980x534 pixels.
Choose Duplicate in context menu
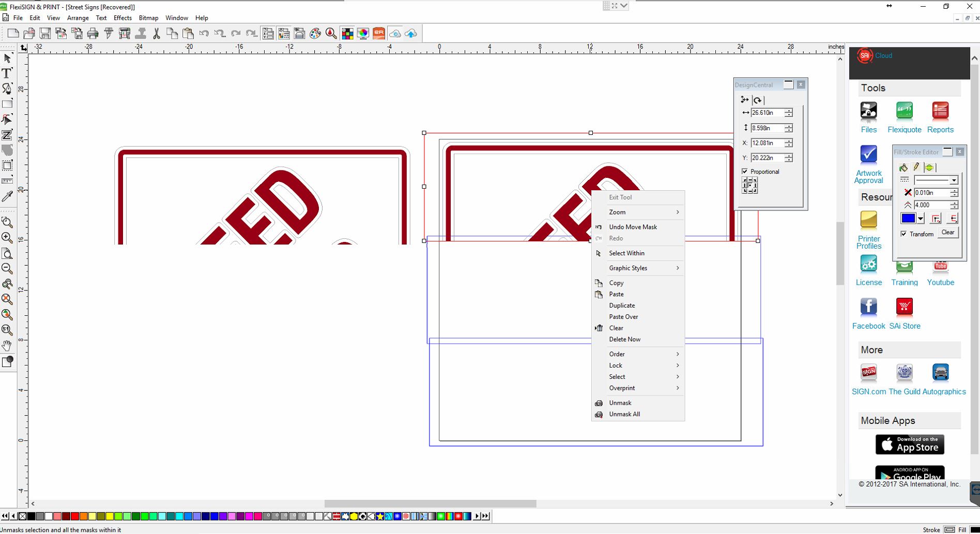638,306
